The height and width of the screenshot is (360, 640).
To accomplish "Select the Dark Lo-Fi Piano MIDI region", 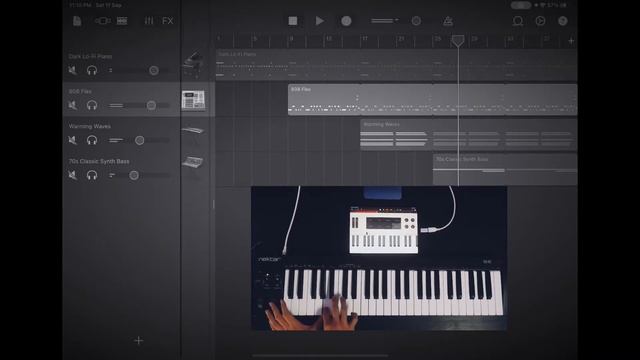I will tap(396, 65).
